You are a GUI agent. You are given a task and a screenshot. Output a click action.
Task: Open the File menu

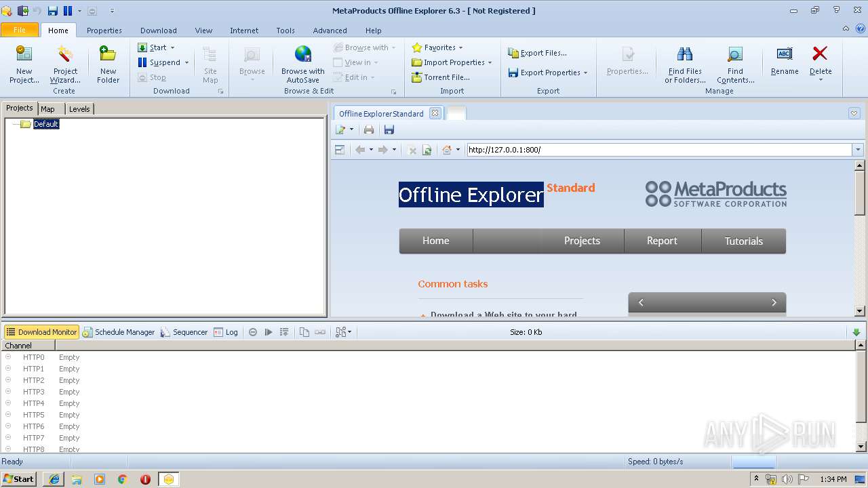point(20,30)
